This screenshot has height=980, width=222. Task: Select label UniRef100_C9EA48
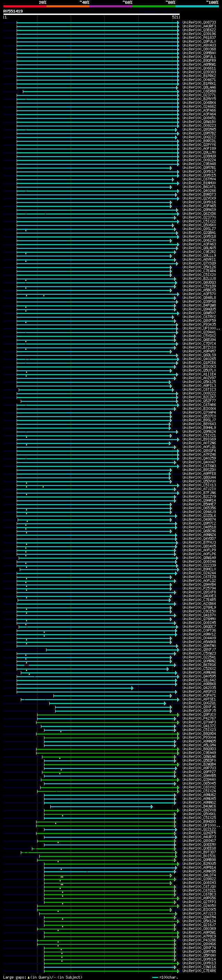pos(199,164)
